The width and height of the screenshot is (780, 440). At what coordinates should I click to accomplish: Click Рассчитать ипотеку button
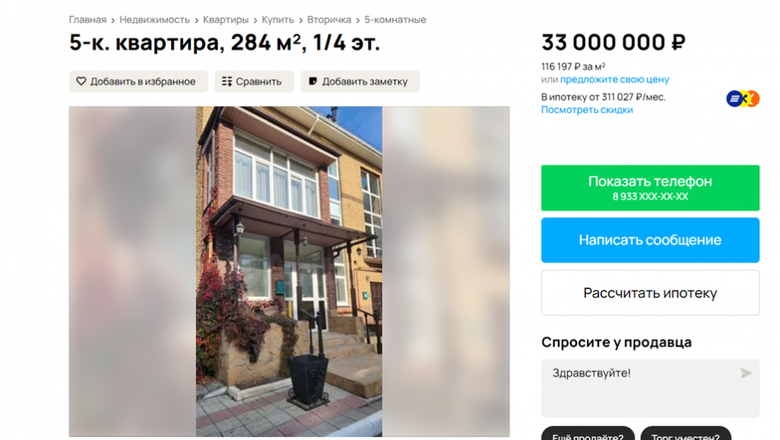[650, 293]
